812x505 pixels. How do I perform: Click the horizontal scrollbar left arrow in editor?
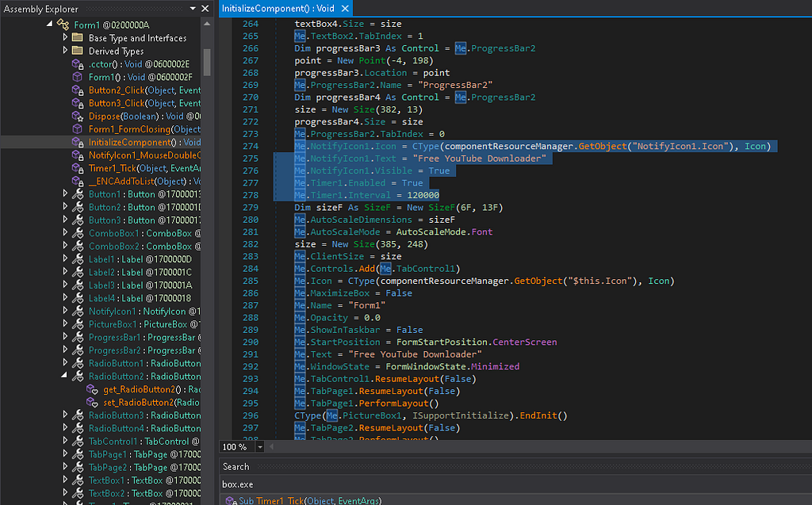pyautogui.click(x=271, y=446)
